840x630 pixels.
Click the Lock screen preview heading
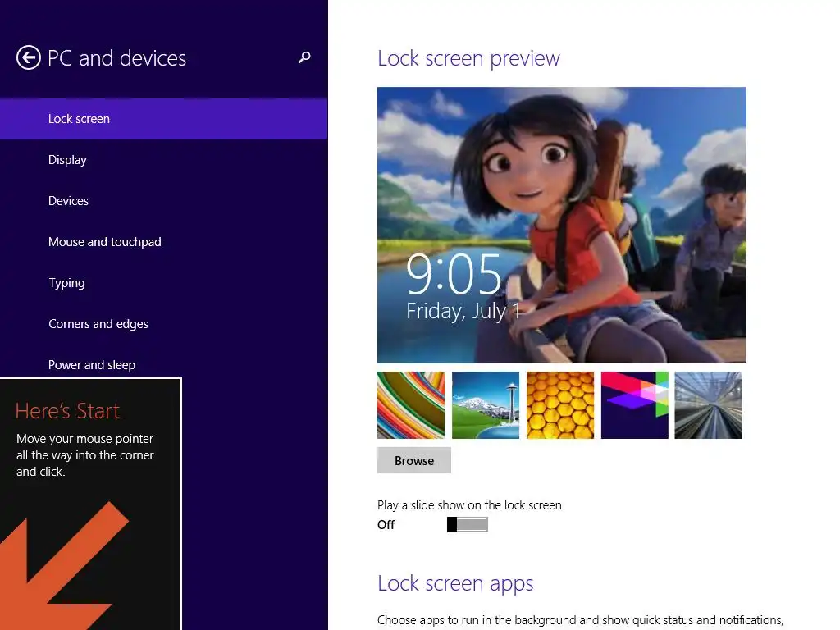(x=468, y=58)
